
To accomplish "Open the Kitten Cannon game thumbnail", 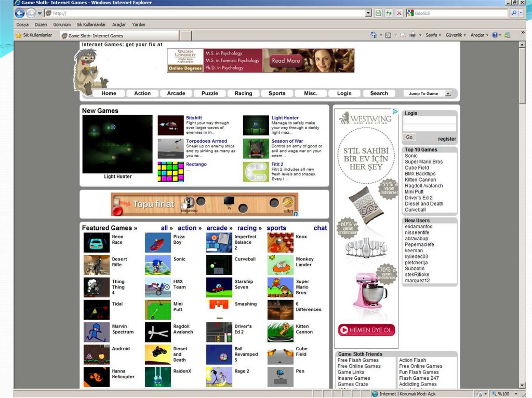I will pyautogui.click(x=280, y=332).
